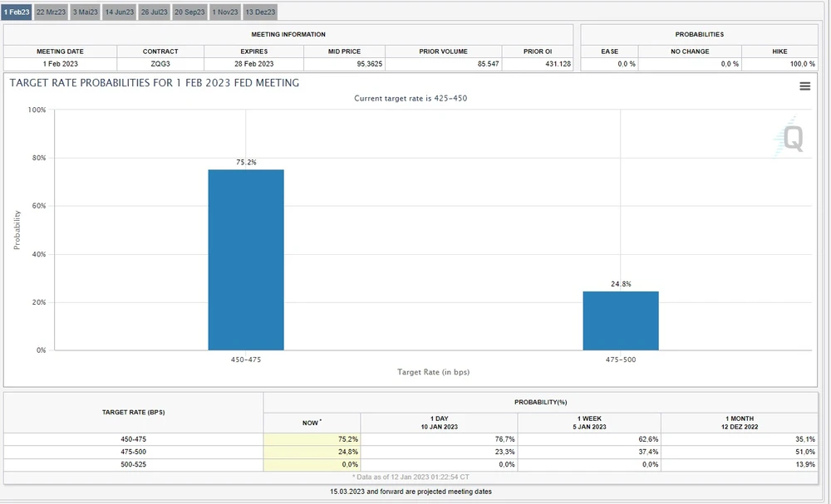
Task: Click the NOW column header
Action: pyautogui.click(x=311, y=423)
